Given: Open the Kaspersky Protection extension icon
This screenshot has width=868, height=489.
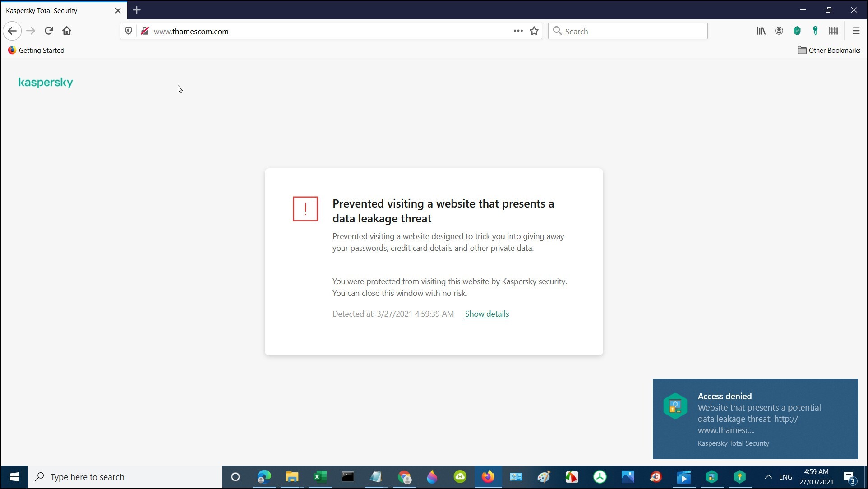Looking at the screenshot, I should tap(797, 31).
